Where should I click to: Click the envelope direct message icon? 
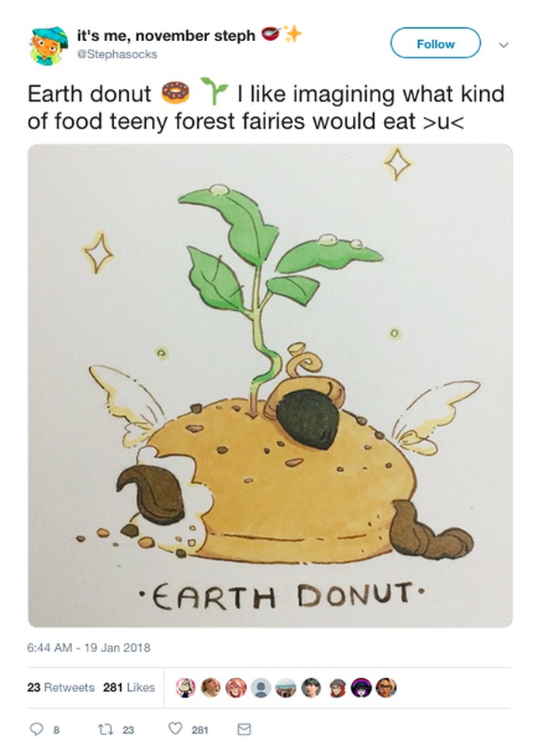pyautogui.click(x=244, y=730)
